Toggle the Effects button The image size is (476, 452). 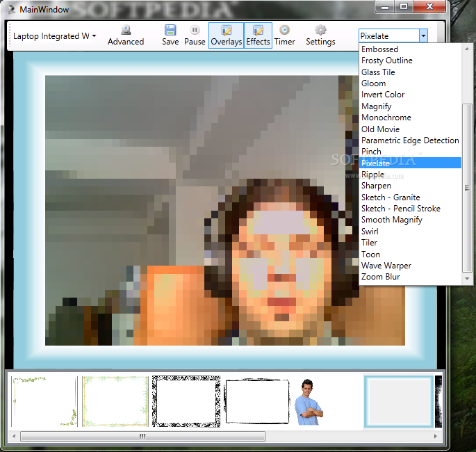pos(258,35)
